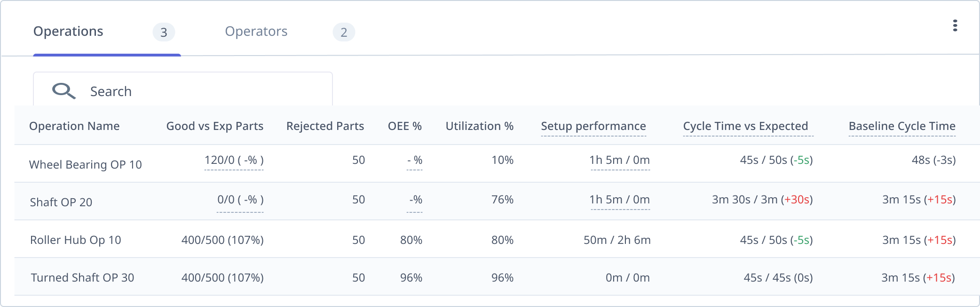The width and height of the screenshot is (980, 307).
Task: Click the Baseline Cycle Time column header
Action: tap(902, 126)
